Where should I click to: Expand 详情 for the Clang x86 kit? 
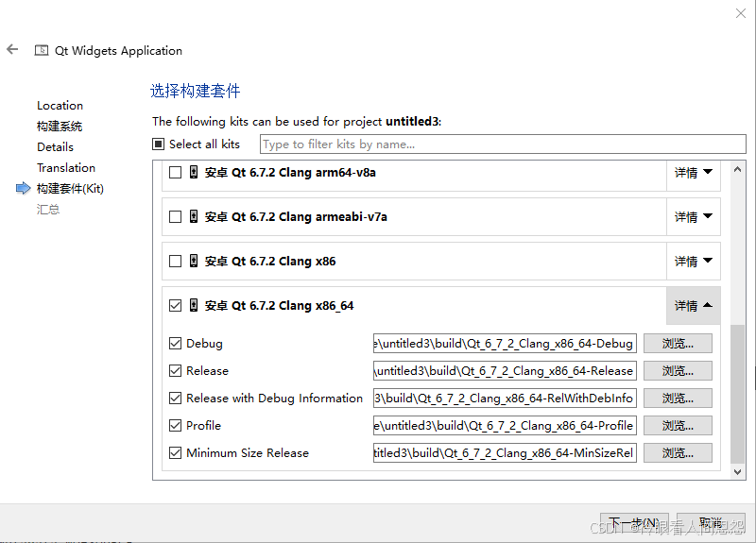694,262
